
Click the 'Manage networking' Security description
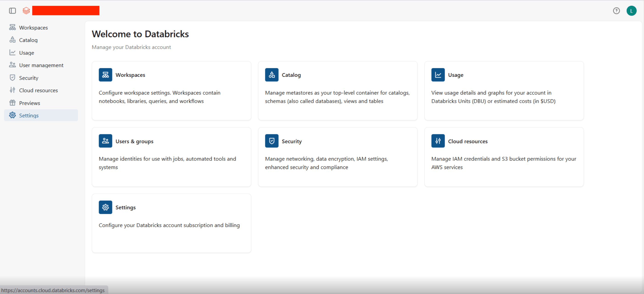(x=326, y=163)
